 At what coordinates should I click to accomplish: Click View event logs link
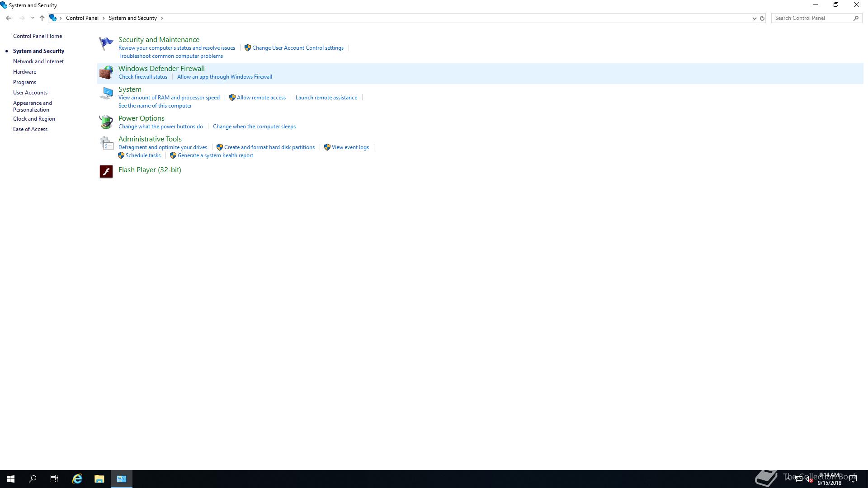point(350,147)
